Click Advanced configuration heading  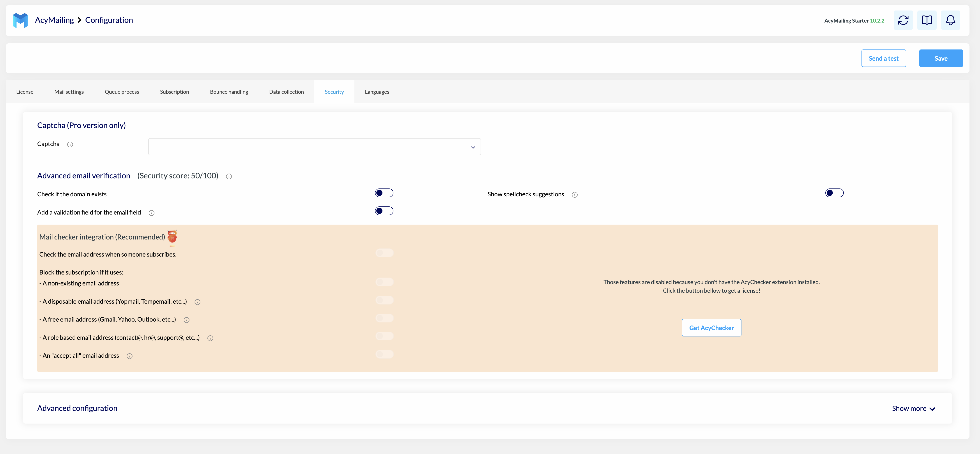[x=77, y=408]
